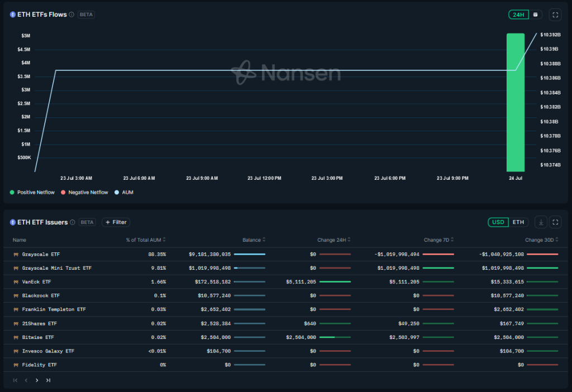
Task: Go to the previous page of issuers
Action: click(x=26, y=380)
